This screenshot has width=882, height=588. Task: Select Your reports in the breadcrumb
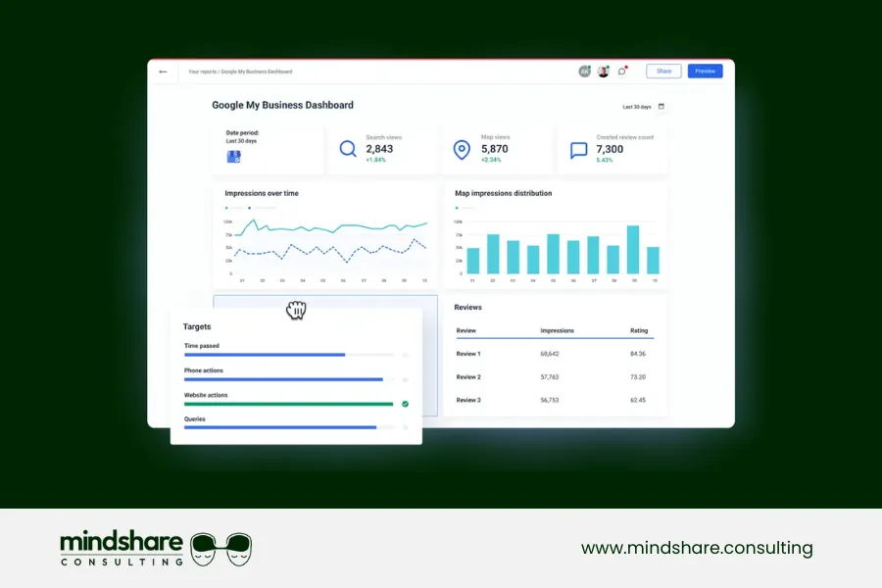click(x=204, y=72)
